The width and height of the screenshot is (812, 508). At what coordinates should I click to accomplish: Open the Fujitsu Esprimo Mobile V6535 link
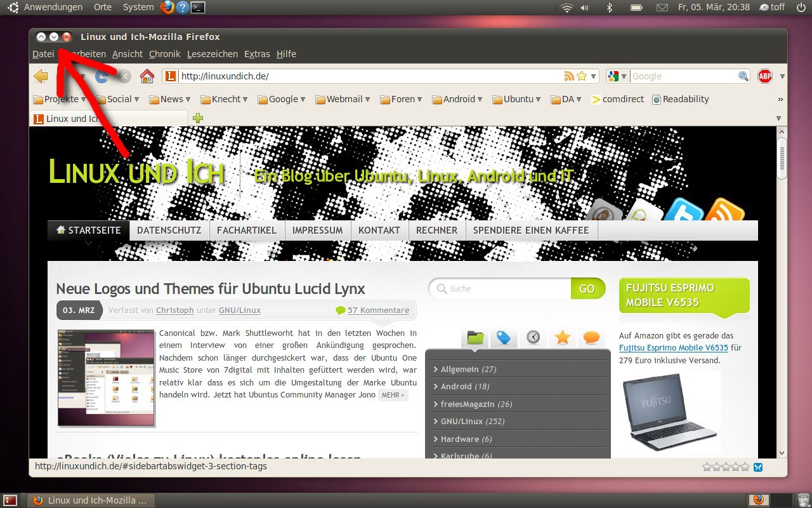click(x=674, y=348)
